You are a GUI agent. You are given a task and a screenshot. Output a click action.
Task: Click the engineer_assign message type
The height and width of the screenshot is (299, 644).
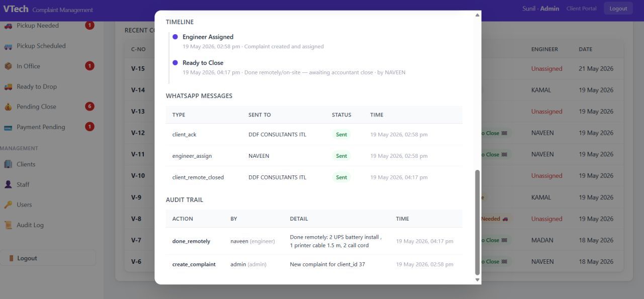(192, 156)
